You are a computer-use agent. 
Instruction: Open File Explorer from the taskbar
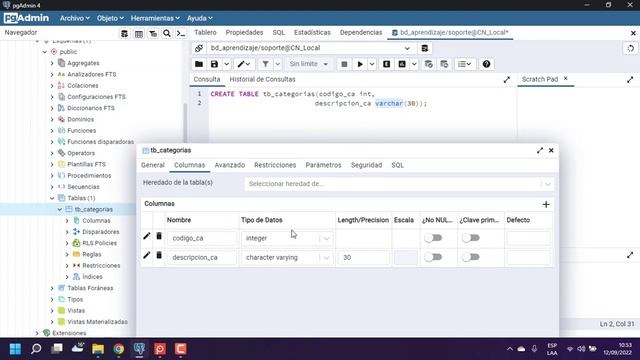pos(98,349)
